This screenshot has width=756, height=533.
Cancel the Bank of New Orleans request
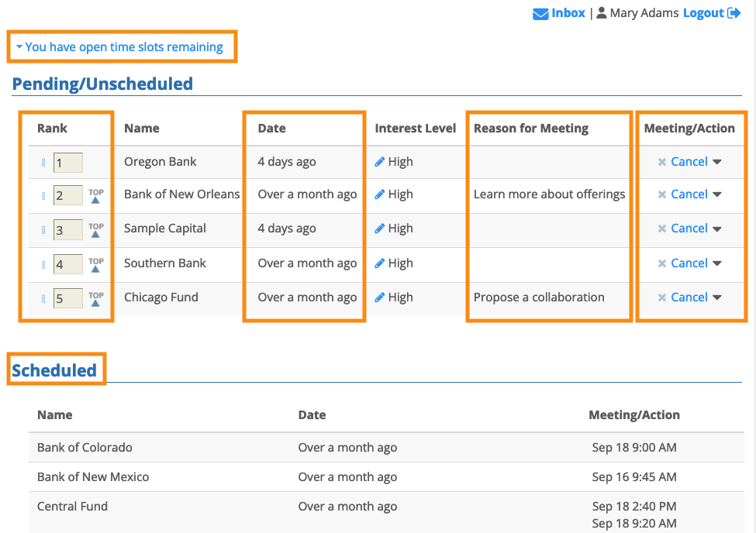tap(689, 194)
